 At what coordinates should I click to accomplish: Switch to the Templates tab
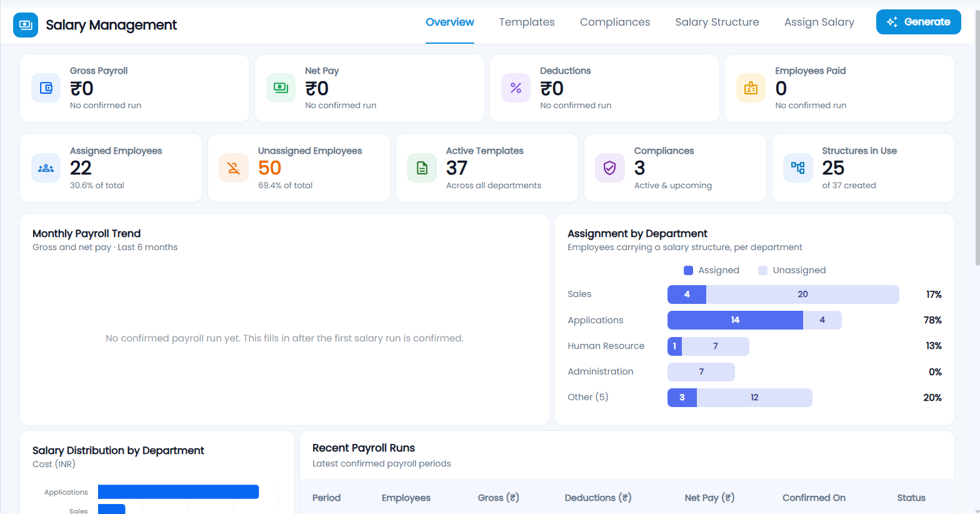[x=527, y=22]
